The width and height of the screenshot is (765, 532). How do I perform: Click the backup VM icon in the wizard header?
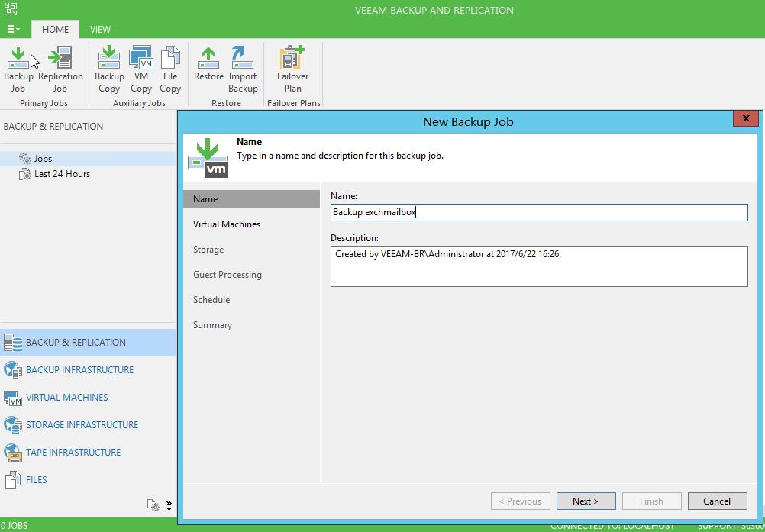click(x=208, y=158)
